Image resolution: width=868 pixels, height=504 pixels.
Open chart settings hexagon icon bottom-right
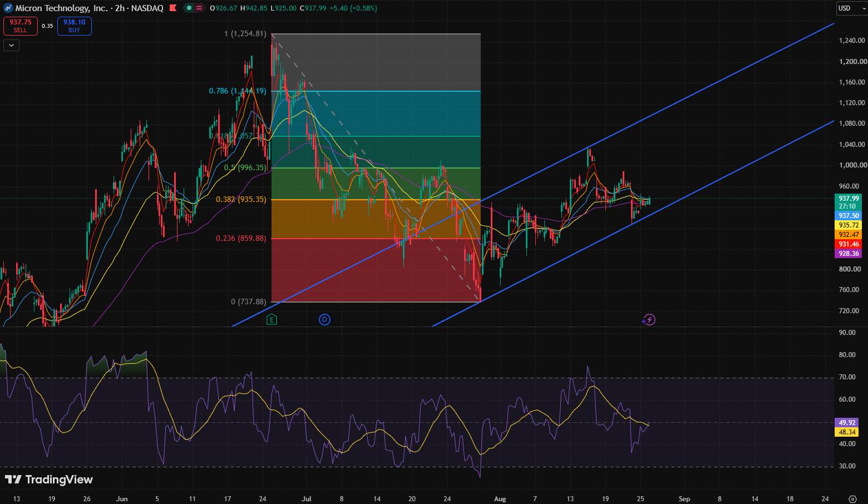(852, 498)
